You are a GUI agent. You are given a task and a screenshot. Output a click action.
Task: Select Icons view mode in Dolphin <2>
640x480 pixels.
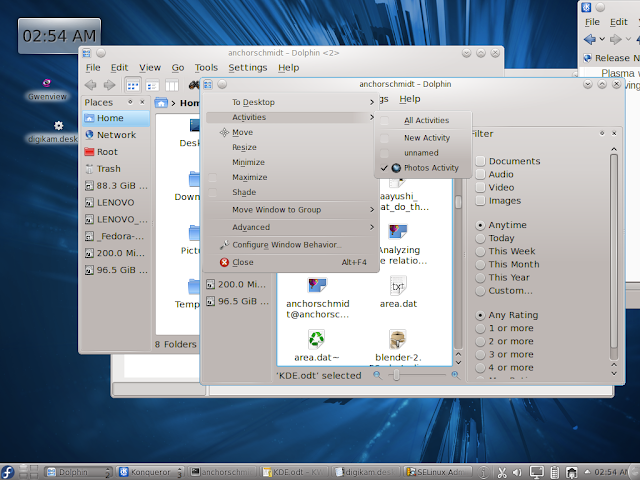(133, 86)
